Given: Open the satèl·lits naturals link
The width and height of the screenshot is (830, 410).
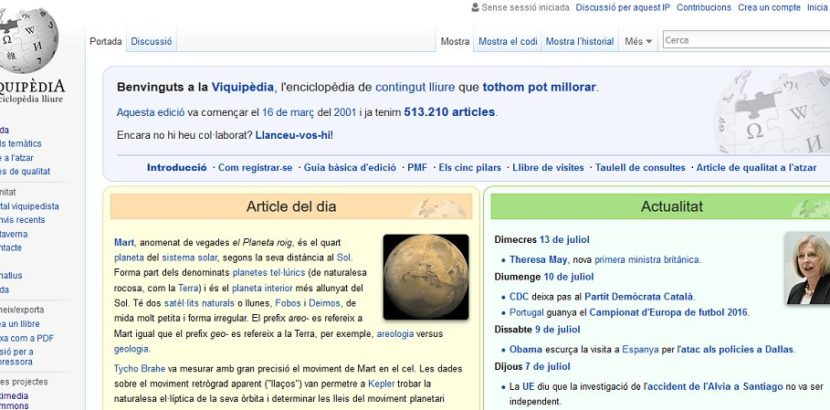Looking at the screenshot, I should point(199,304).
